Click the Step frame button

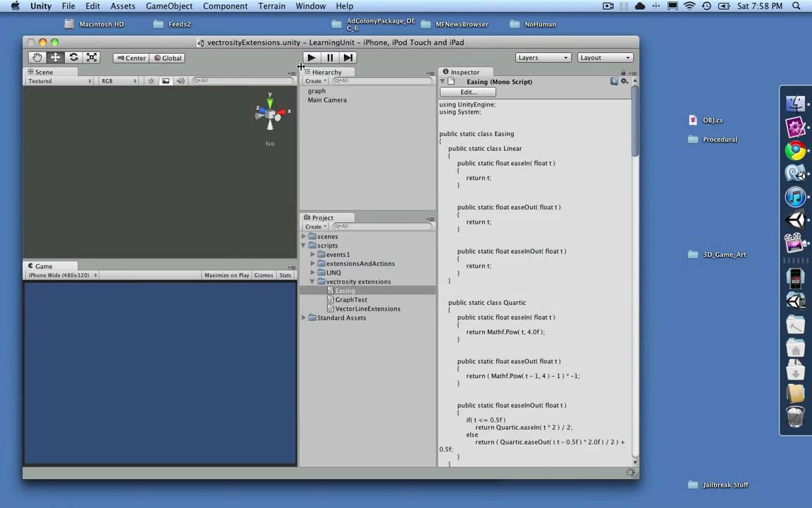[348, 58]
